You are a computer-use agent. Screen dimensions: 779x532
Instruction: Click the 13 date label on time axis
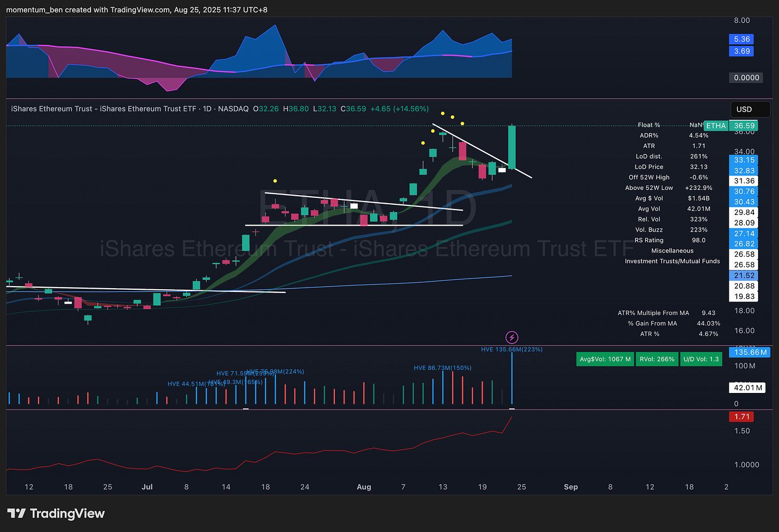click(443, 487)
